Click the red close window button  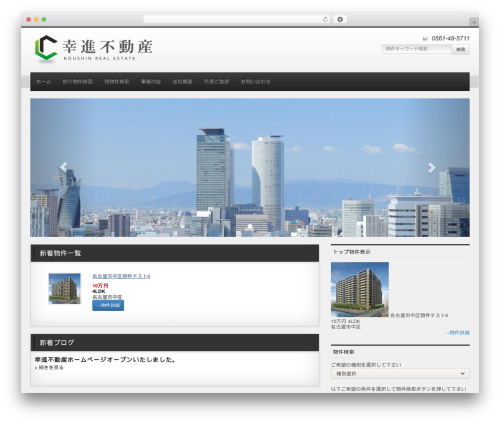(x=29, y=19)
